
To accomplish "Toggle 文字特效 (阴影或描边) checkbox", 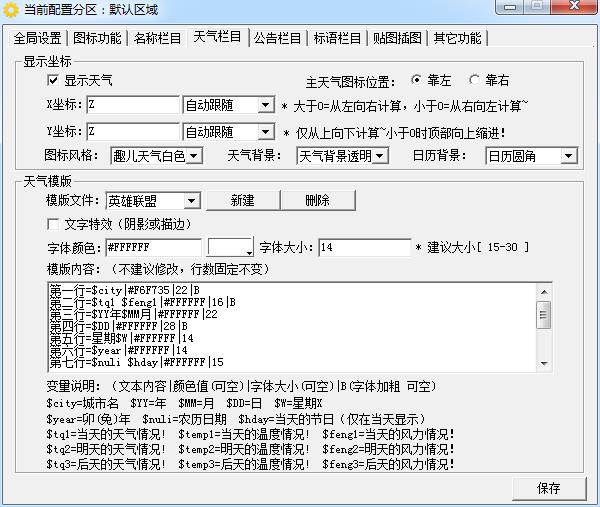I will (x=53, y=224).
